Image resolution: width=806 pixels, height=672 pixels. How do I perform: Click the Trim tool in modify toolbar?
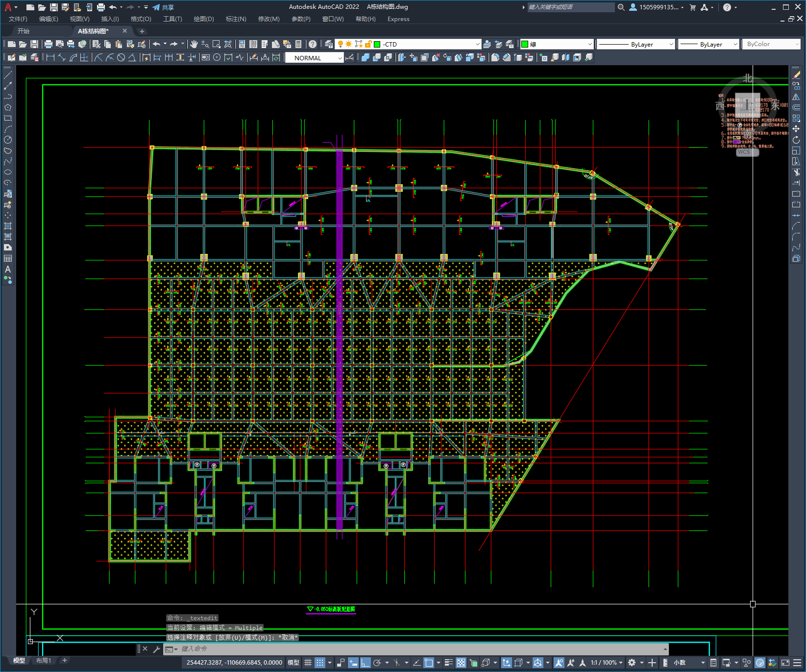796,172
